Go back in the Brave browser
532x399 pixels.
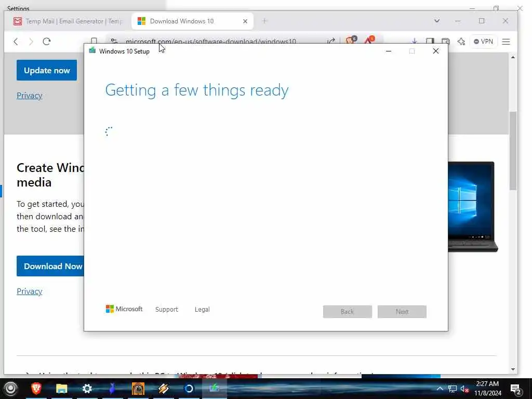click(x=16, y=42)
